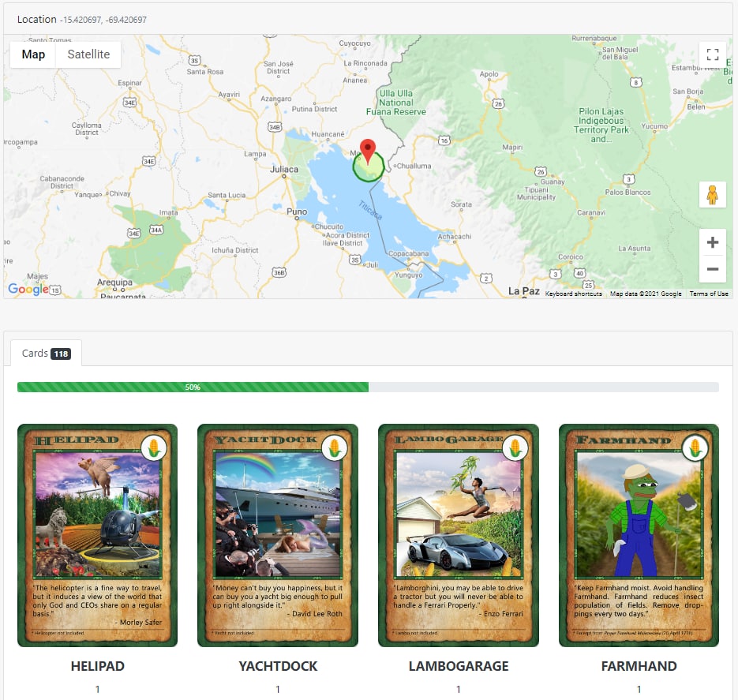
Task: Click the 50% progress bar
Action: click(x=368, y=387)
